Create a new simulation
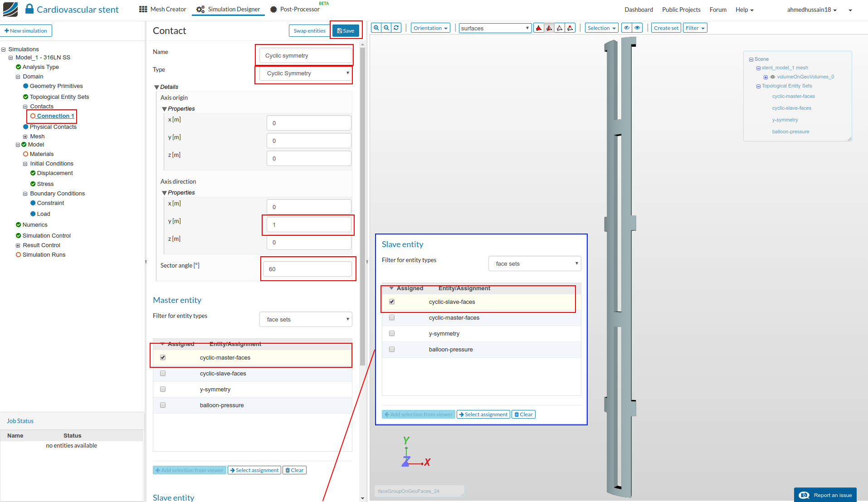Image resolution: width=868 pixels, height=502 pixels. (26, 31)
